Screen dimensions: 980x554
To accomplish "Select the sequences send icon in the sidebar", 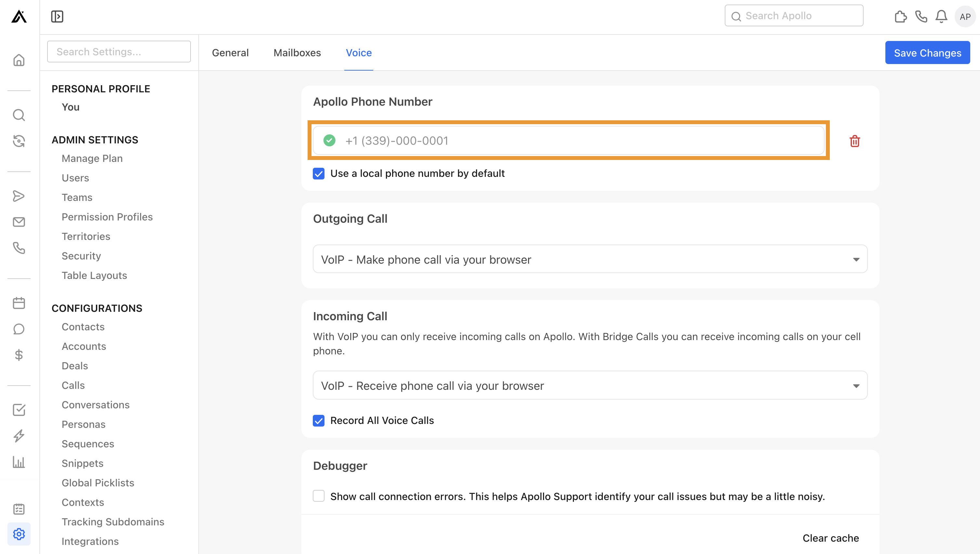I will 19,196.
